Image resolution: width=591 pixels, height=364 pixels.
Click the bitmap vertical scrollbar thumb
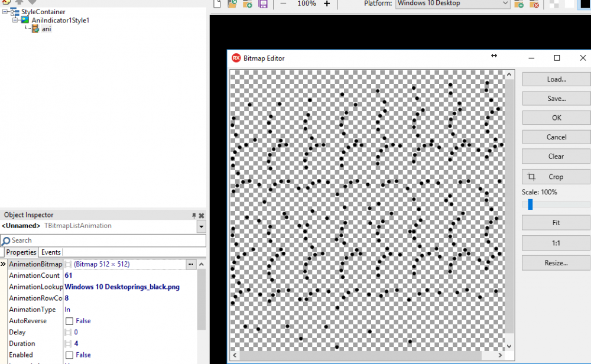pyautogui.click(x=509, y=206)
